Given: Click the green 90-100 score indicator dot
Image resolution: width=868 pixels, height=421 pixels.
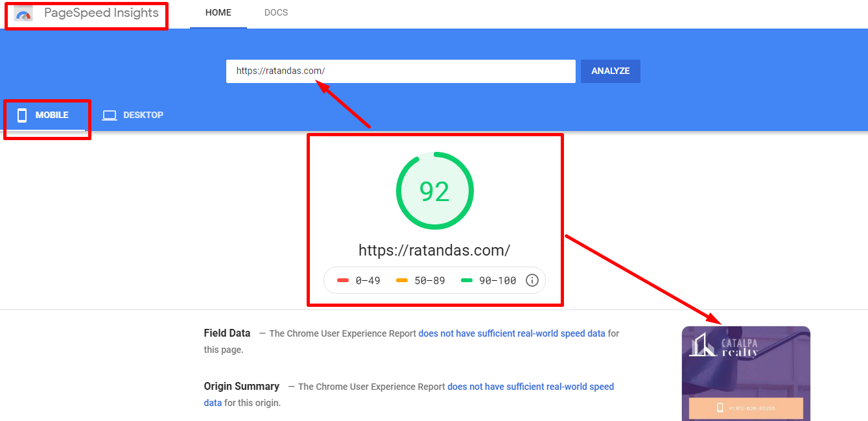Looking at the screenshot, I should 462,280.
